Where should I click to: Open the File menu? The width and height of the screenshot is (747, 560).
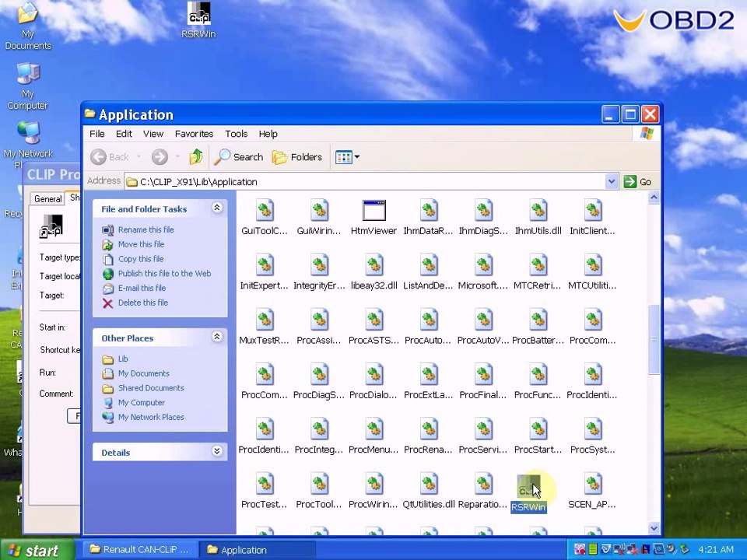click(97, 134)
